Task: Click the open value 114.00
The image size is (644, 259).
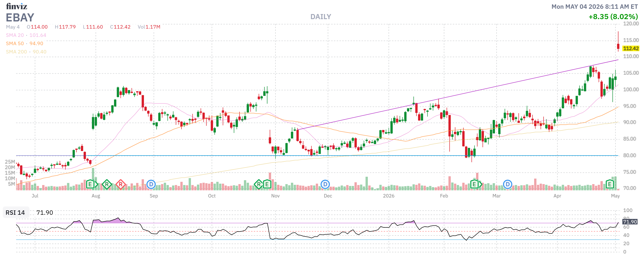Action: click(x=39, y=27)
